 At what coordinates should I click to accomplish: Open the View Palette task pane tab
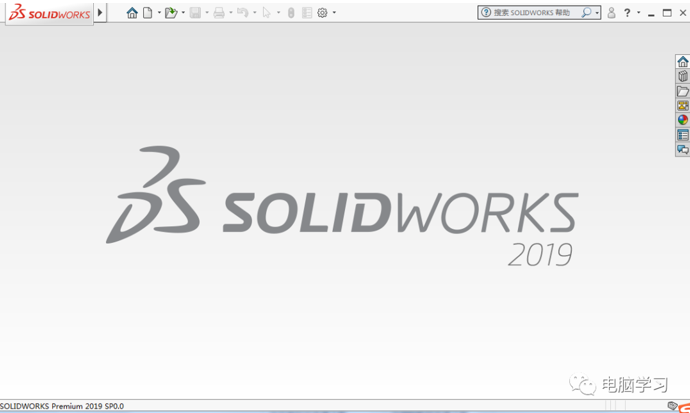point(683,106)
